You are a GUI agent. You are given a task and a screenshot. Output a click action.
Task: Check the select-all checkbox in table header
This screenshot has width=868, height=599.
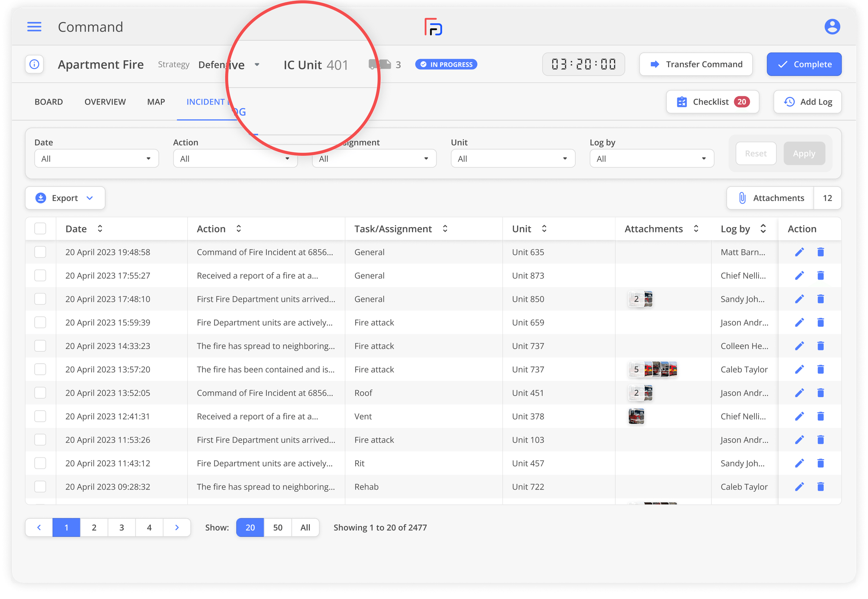tap(40, 228)
